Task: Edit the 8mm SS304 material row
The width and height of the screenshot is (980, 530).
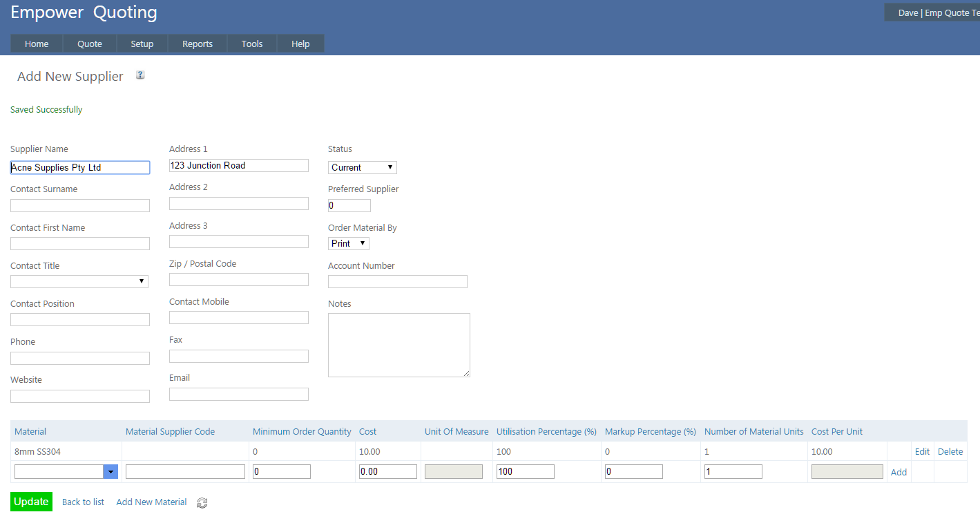Action: click(x=922, y=451)
